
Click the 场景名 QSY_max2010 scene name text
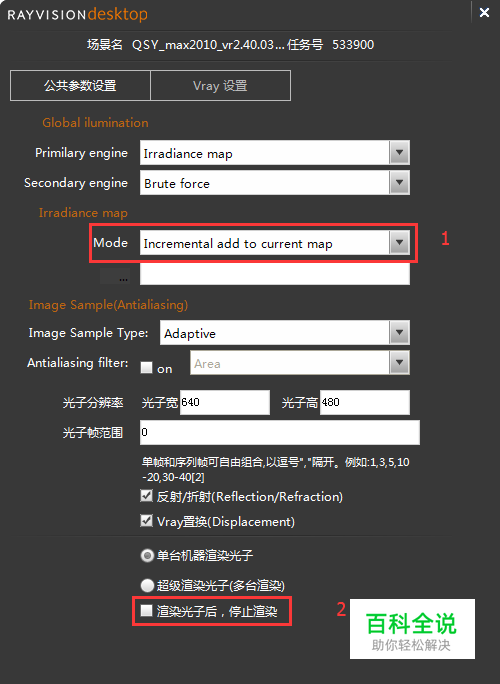tap(186, 44)
